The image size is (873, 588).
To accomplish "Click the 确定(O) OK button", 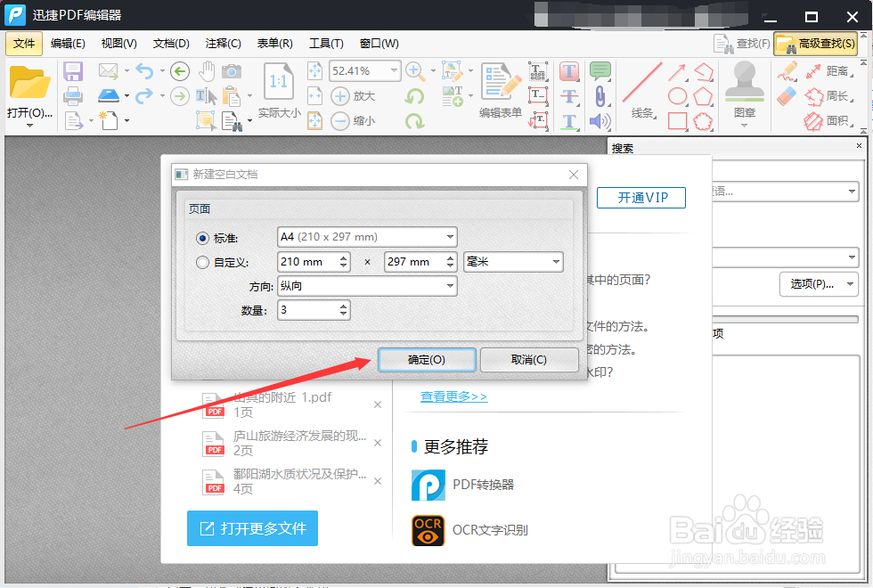I will click(427, 360).
